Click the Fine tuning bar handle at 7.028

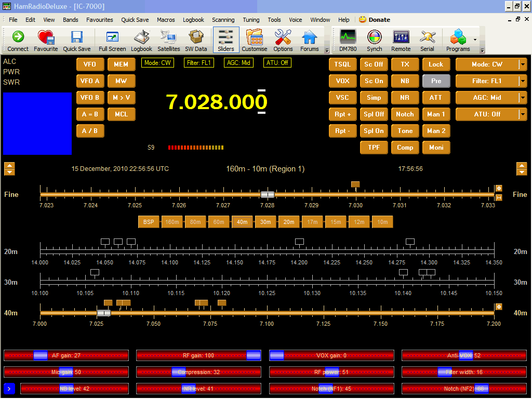(268, 194)
